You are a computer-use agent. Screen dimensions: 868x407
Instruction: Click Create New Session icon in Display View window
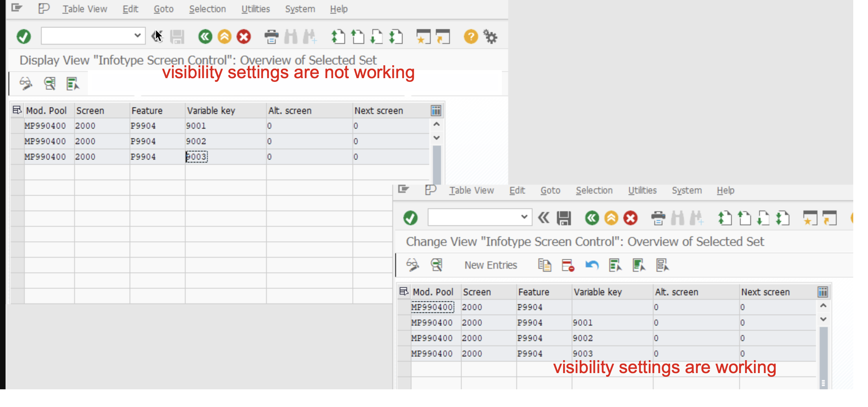423,36
